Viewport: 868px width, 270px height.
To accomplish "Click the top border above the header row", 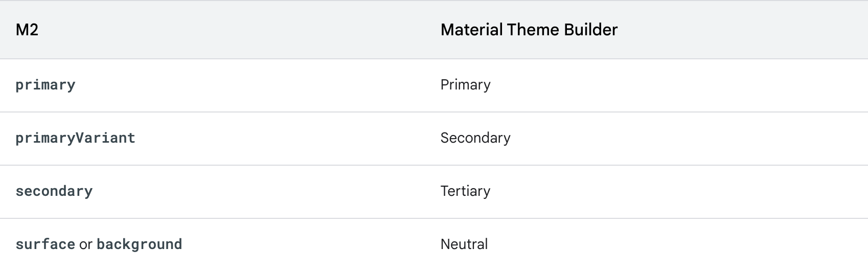I will [434, 1].
